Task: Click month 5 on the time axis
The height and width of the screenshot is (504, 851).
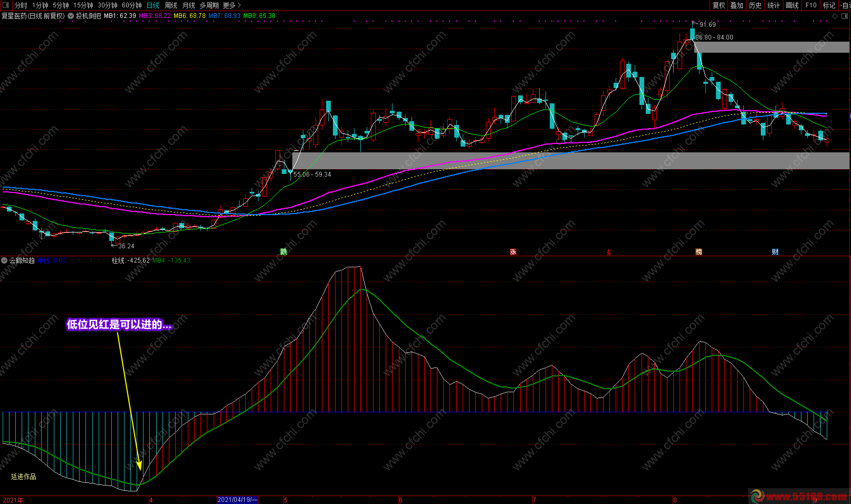Action: (286, 500)
